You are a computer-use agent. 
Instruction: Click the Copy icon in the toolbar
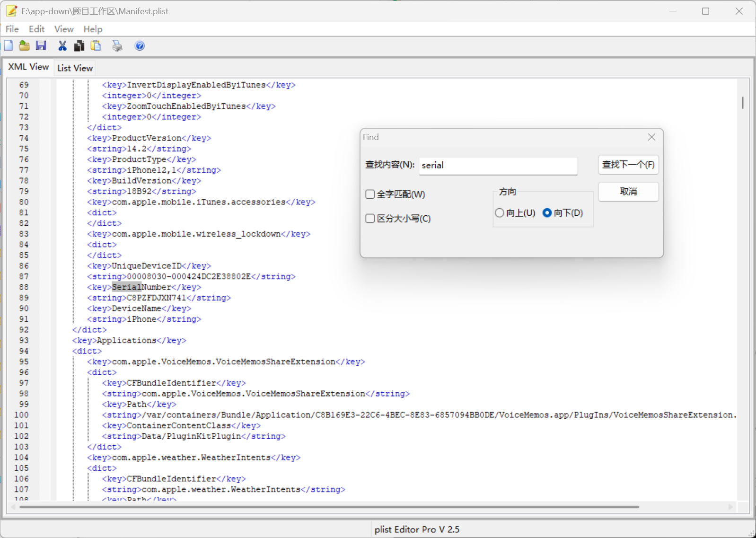click(79, 46)
